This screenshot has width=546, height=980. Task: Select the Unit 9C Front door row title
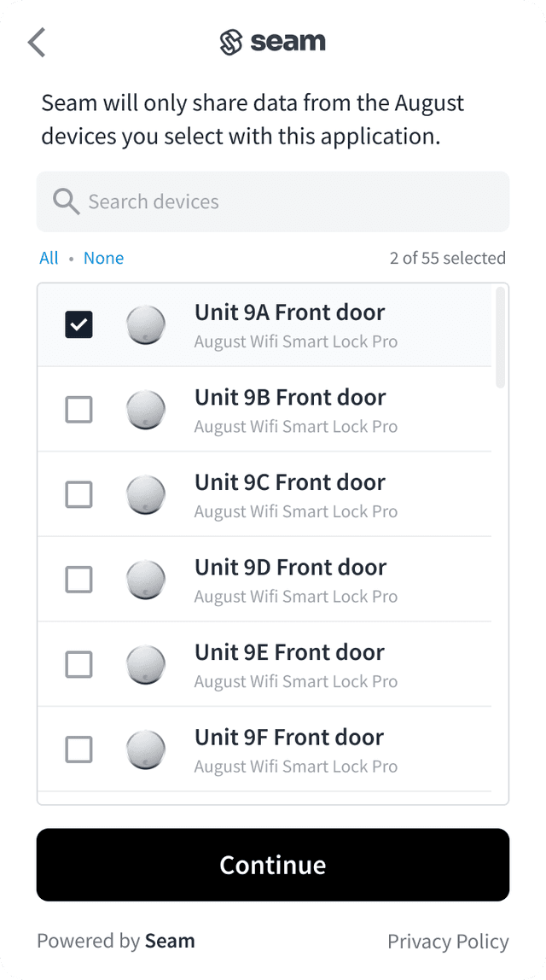pos(289,482)
